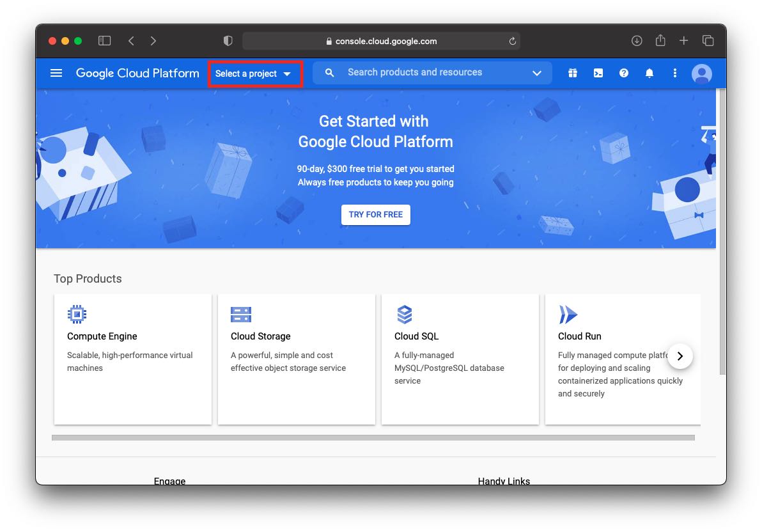Open a new tab with plus icon
Screen dimensions: 762x532
(x=683, y=41)
